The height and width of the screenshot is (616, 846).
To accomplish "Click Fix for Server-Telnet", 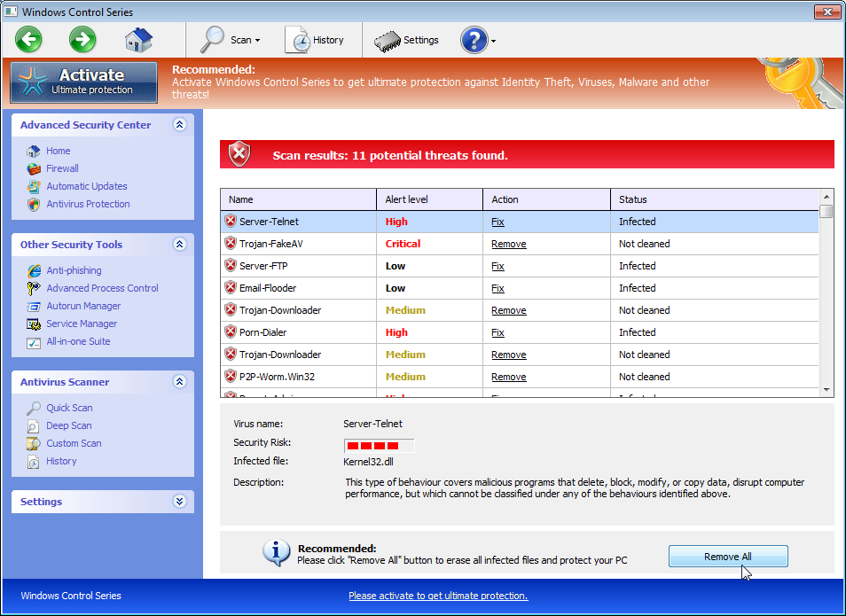I will point(498,222).
